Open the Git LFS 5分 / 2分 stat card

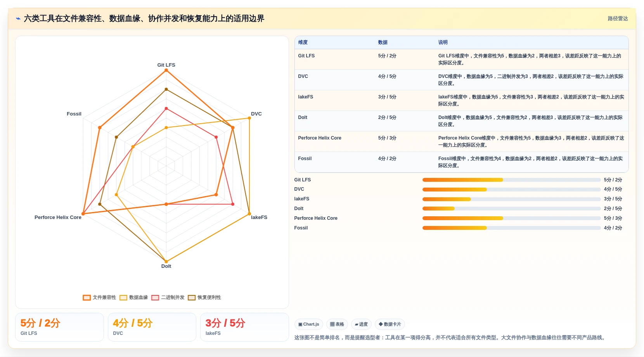tap(59, 327)
